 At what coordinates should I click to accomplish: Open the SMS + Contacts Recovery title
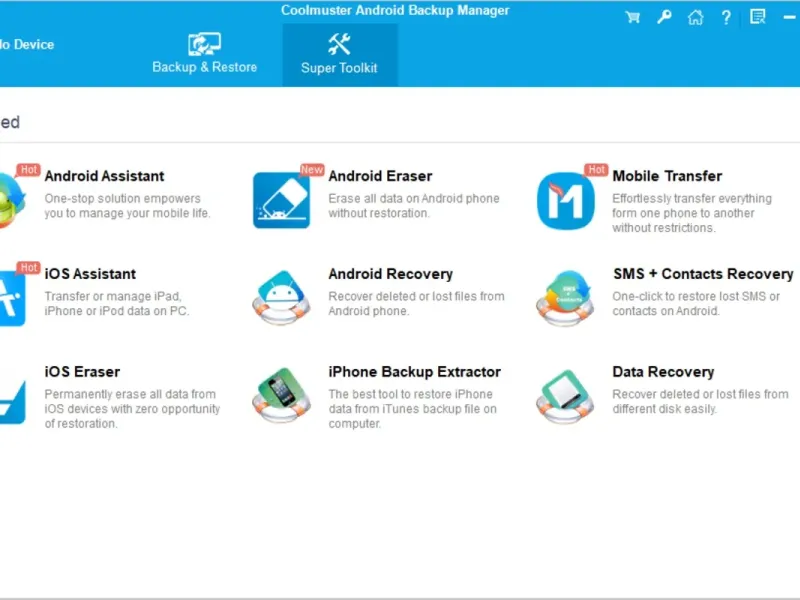coord(703,274)
